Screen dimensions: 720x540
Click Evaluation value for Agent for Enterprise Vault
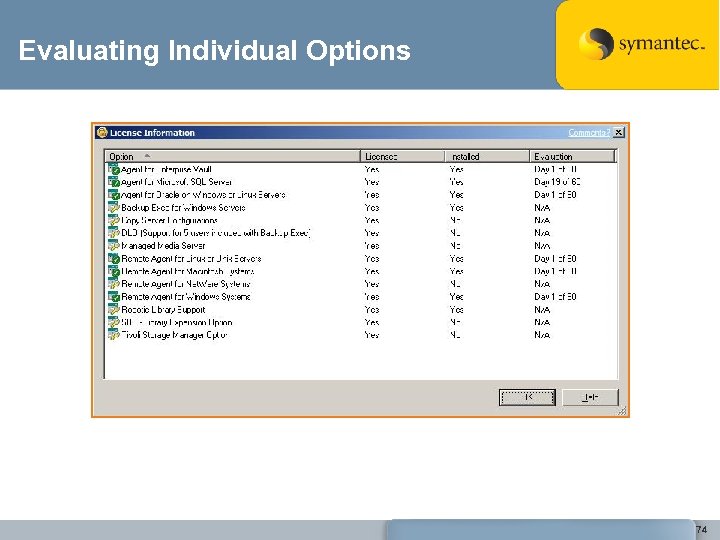click(x=555, y=169)
